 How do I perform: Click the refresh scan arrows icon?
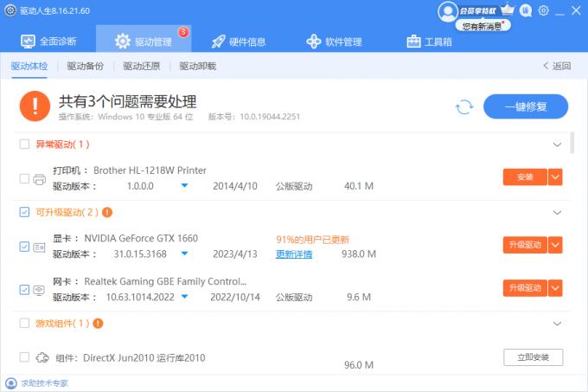click(x=464, y=107)
